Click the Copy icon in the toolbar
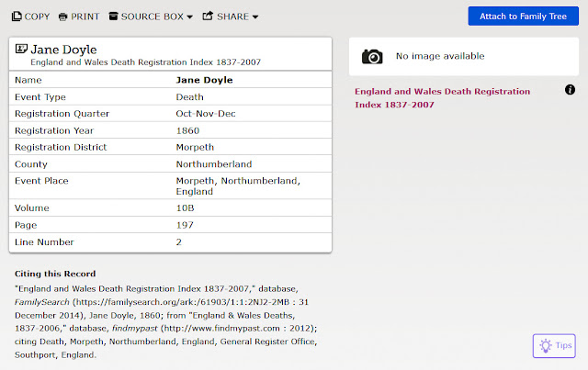The width and height of the screenshot is (588, 370). [17, 17]
